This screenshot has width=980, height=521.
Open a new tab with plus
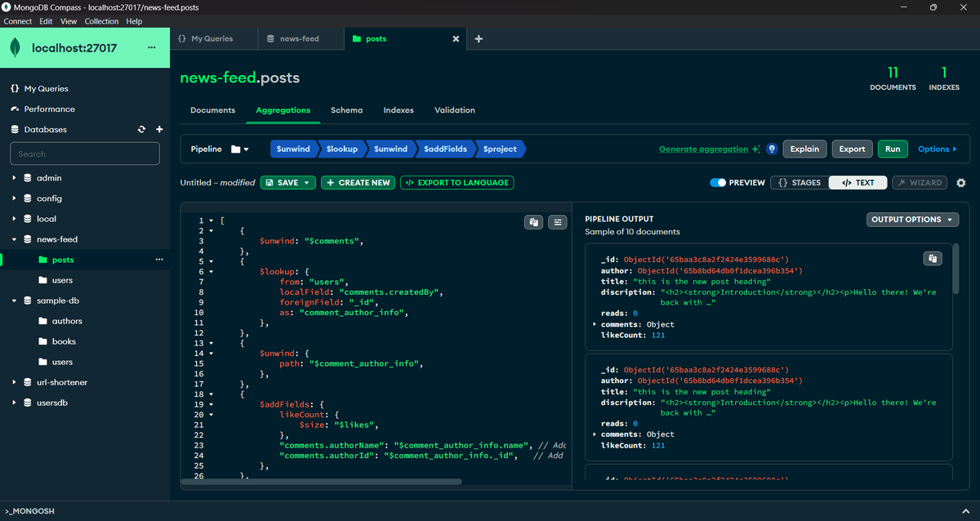pyautogui.click(x=479, y=38)
